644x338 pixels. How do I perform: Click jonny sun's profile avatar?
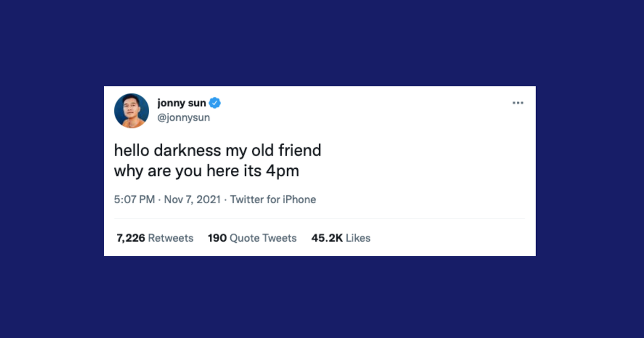point(131,111)
